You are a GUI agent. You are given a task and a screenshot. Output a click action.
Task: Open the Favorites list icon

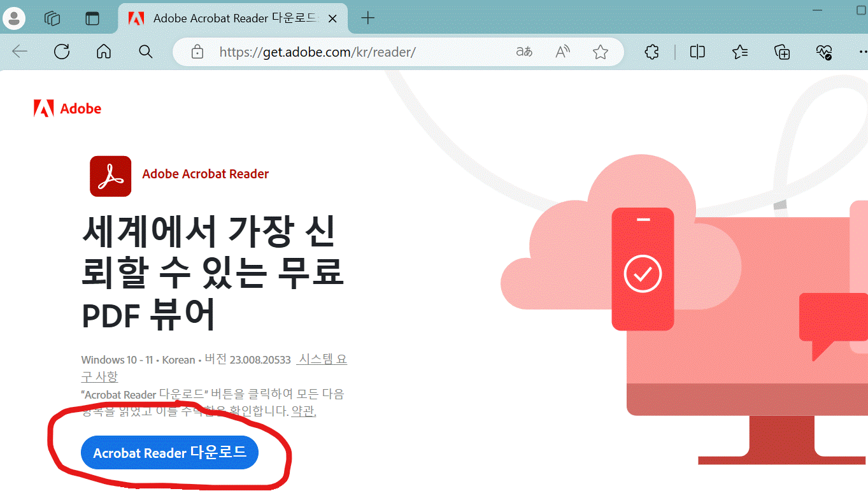click(x=740, y=52)
